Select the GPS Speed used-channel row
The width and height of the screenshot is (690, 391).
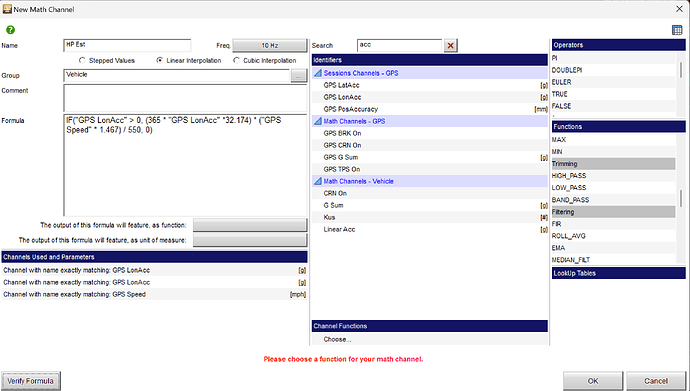click(154, 294)
